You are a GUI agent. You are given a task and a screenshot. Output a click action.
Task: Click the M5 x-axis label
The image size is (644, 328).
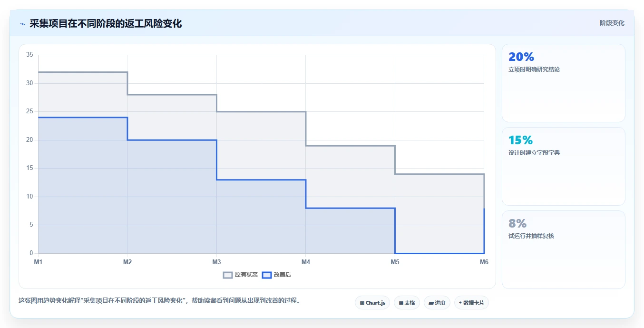tap(395, 262)
